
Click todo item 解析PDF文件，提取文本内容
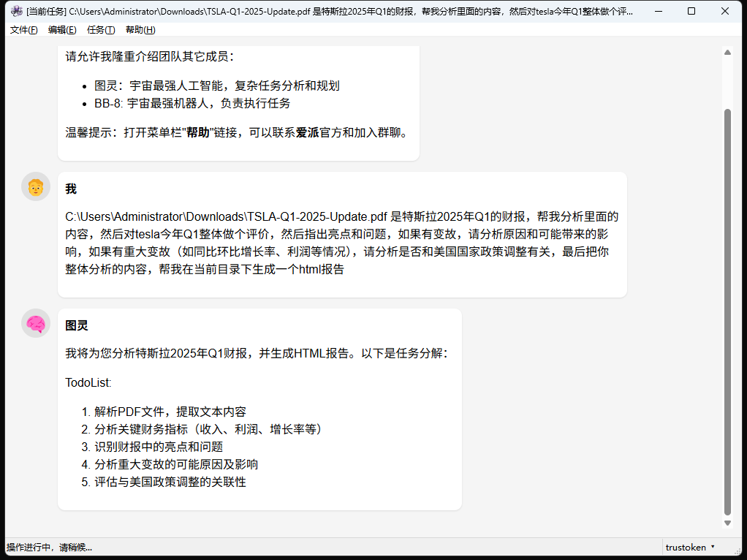(x=170, y=412)
